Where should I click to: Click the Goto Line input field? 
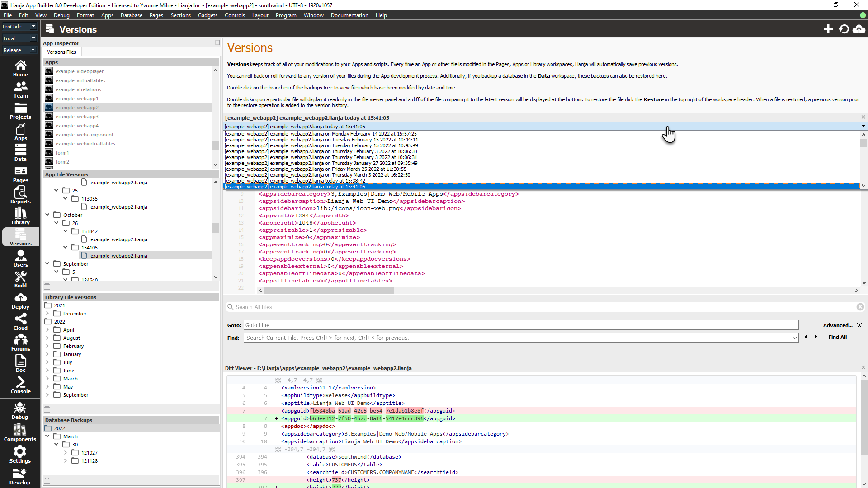click(521, 325)
